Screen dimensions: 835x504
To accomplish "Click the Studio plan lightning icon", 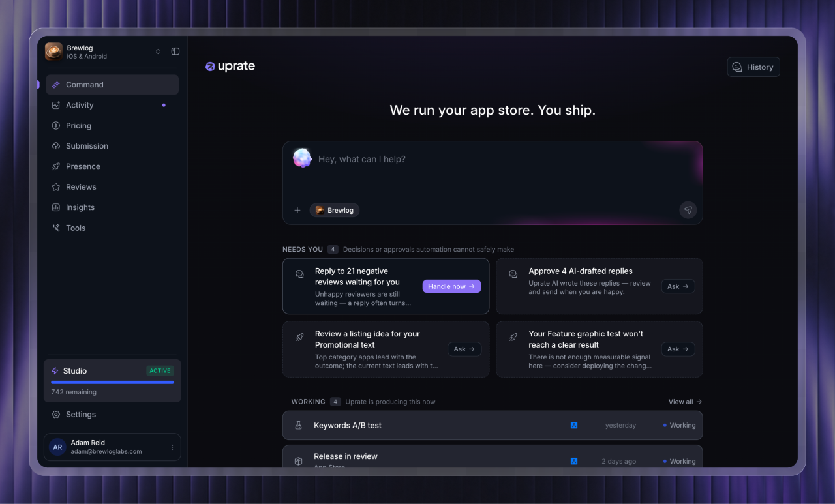I will point(55,371).
